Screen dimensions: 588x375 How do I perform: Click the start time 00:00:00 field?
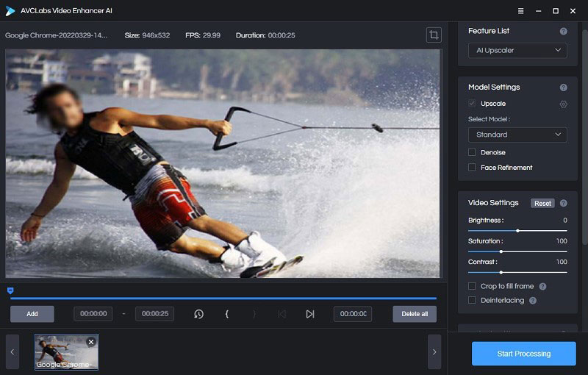93,314
